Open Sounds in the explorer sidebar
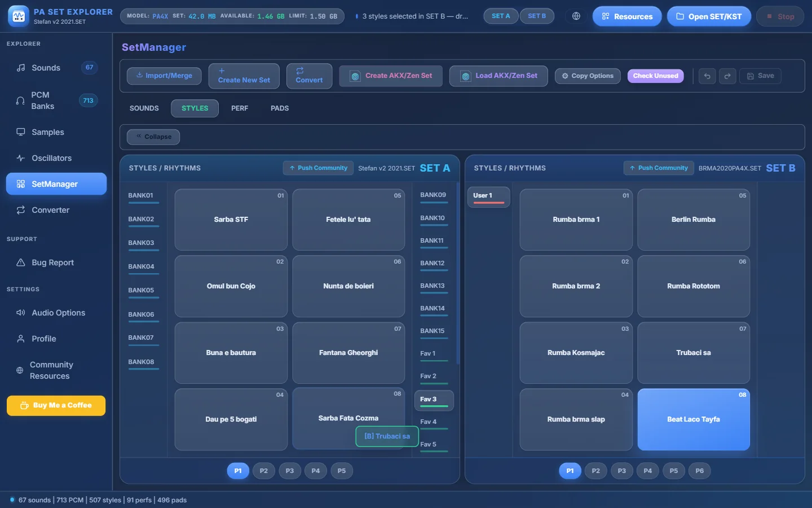 click(x=56, y=68)
